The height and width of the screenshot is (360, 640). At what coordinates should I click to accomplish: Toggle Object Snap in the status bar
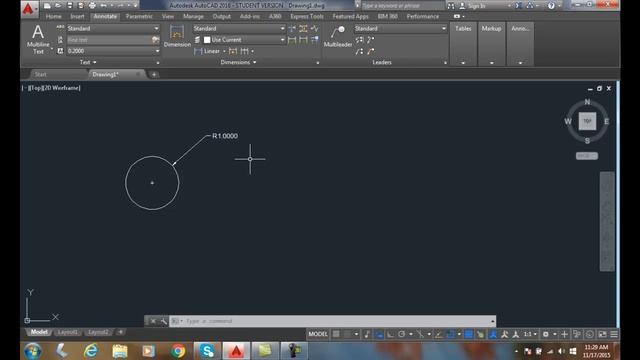[451, 334]
